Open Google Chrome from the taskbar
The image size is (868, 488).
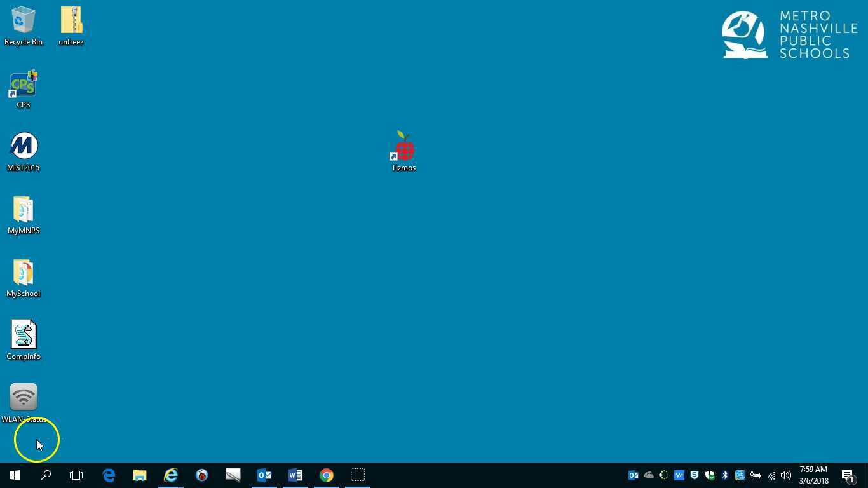coord(327,475)
